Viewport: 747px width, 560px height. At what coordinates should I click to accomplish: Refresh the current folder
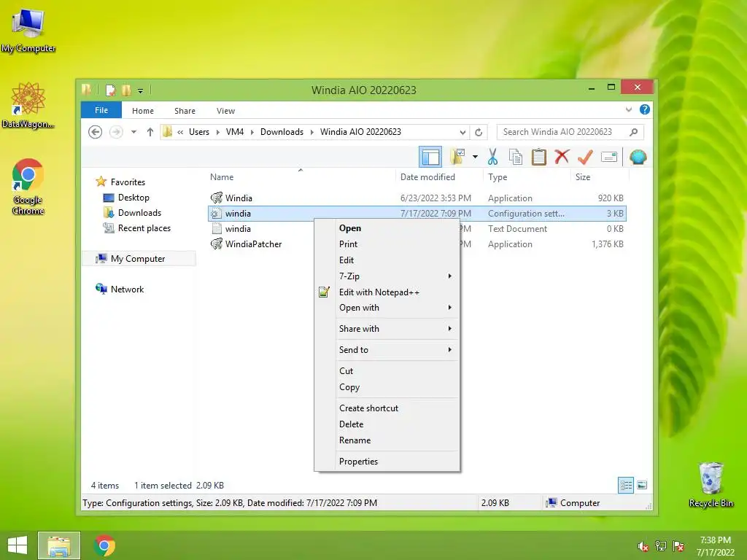pos(479,133)
